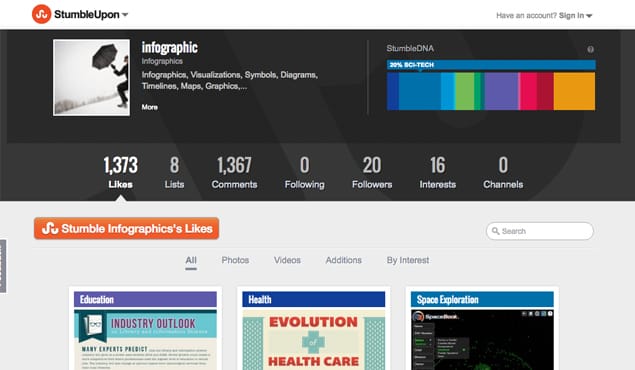The image size is (635, 370).
Task: Switch to By Interest filter
Action: pyautogui.click(x=408, y=260)
